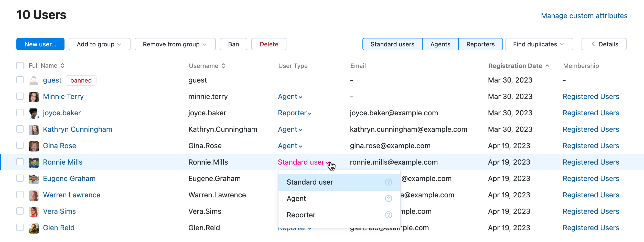644x242 pixels.
Task: Filter list by the Reporters tab
Action: click(480, 44)
